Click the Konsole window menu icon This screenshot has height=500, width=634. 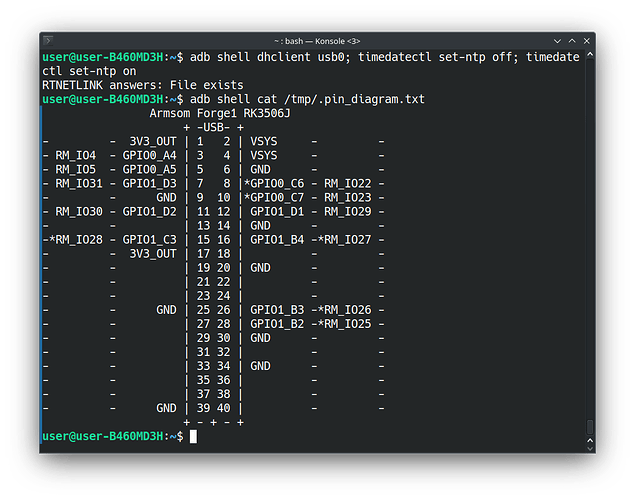click(52, 39)
